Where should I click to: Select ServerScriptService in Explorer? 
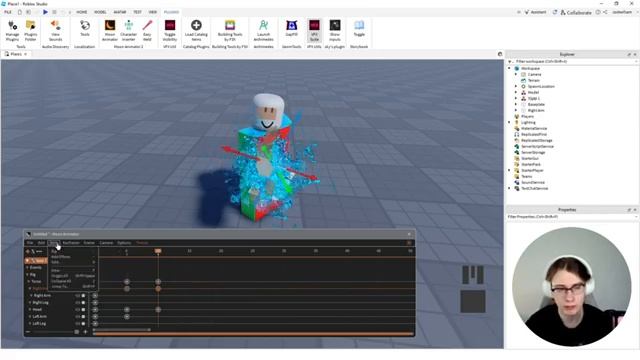point(537,146)
